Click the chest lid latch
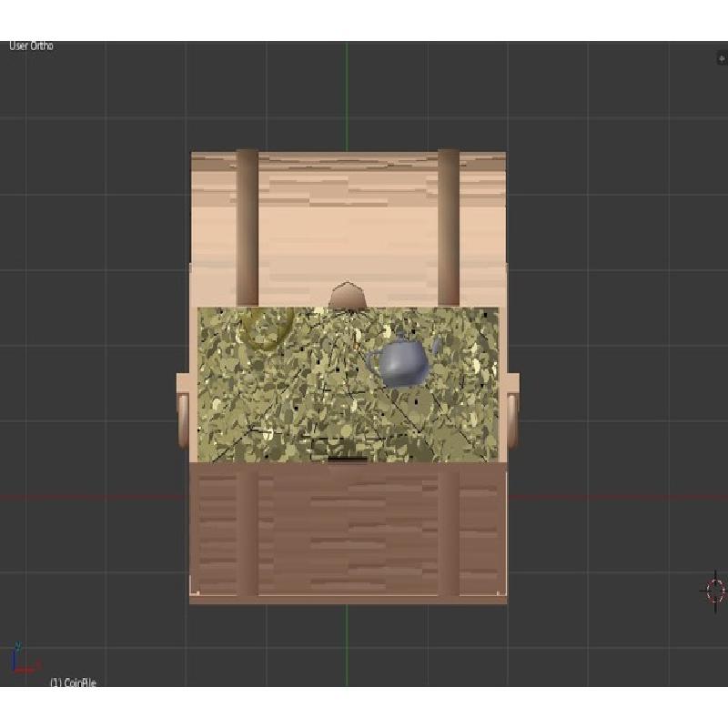Screen dimensions: 728x728 coord(347,297)
